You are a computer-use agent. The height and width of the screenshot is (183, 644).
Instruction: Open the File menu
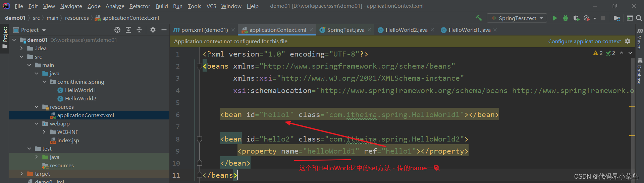19,6
